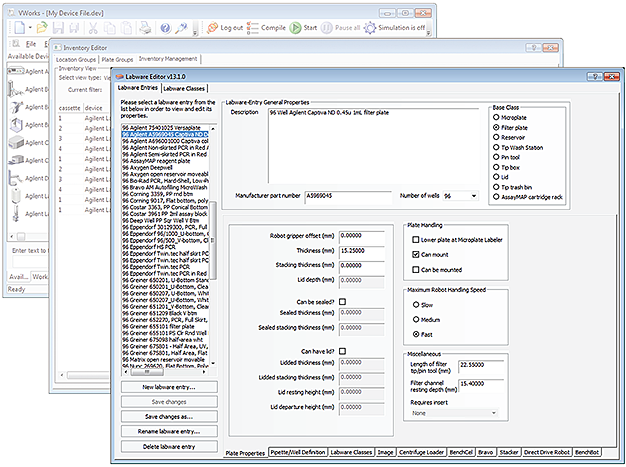
Task: Toggle the Simulation is off gear icon
Action: tap(370, 28)
